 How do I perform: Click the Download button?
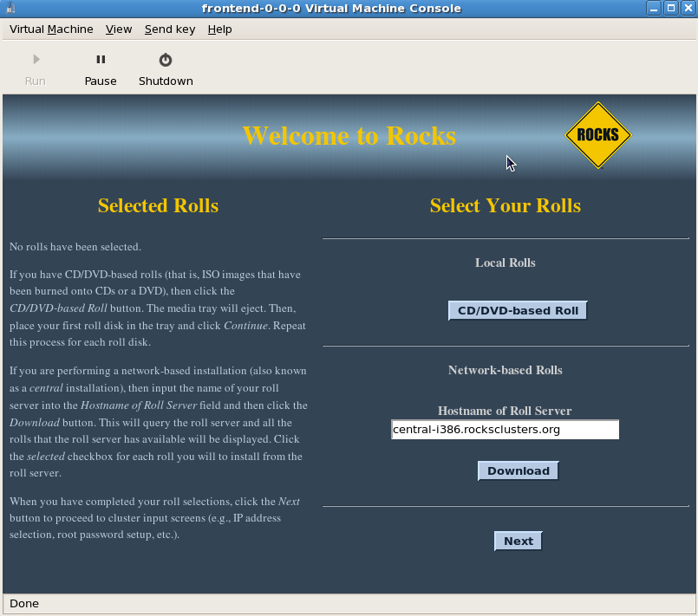[x=519, y=470]
